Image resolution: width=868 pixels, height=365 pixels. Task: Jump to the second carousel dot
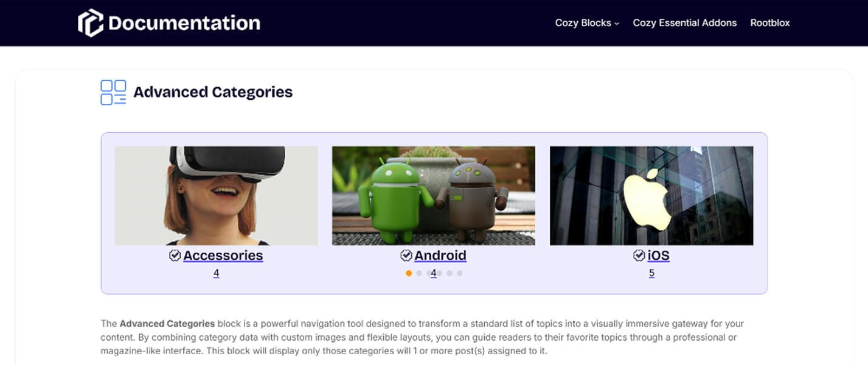[x=419, y=273]
